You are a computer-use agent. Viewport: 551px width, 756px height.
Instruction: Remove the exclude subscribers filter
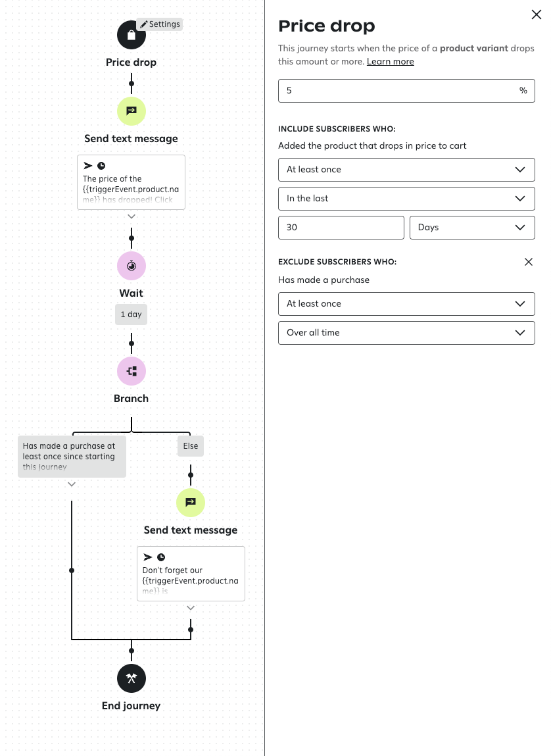[529, 261]
